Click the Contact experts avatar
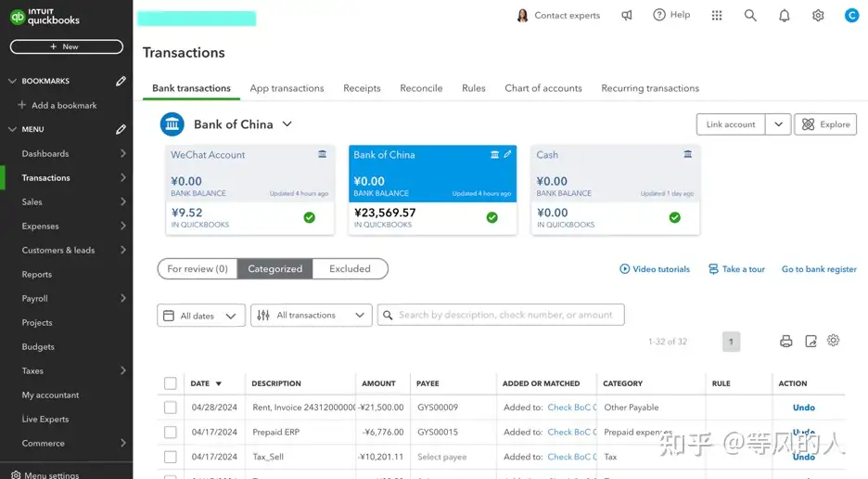Screen dimensions: 868x479 (522, 16)
